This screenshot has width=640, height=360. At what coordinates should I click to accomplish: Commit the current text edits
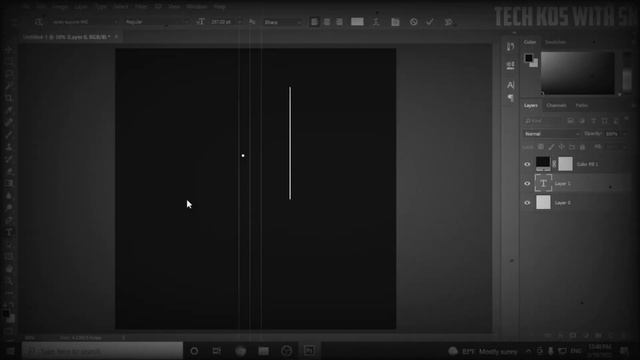point(430,22)
